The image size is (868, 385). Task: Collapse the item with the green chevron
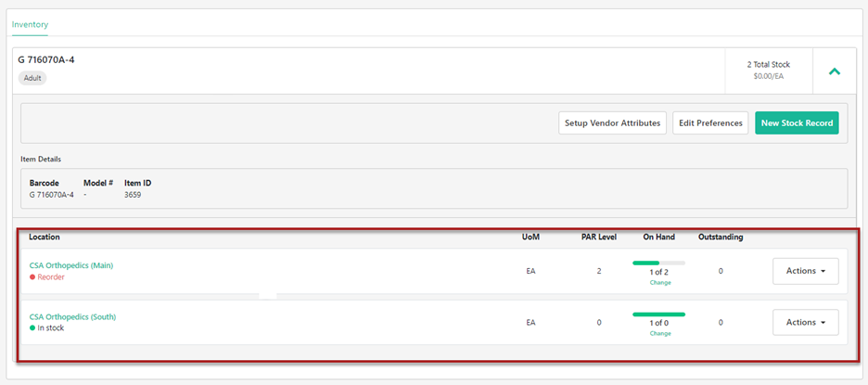pos(834,71)
